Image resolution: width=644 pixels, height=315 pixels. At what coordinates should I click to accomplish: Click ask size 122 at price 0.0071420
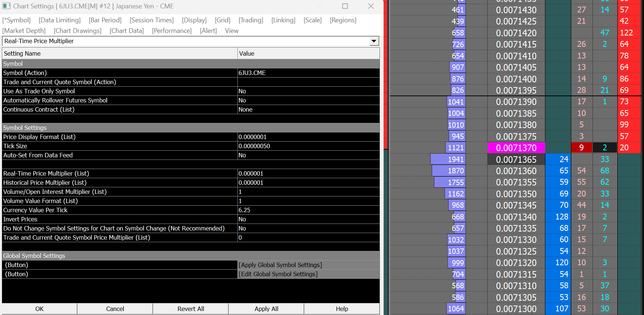(630, 33)
